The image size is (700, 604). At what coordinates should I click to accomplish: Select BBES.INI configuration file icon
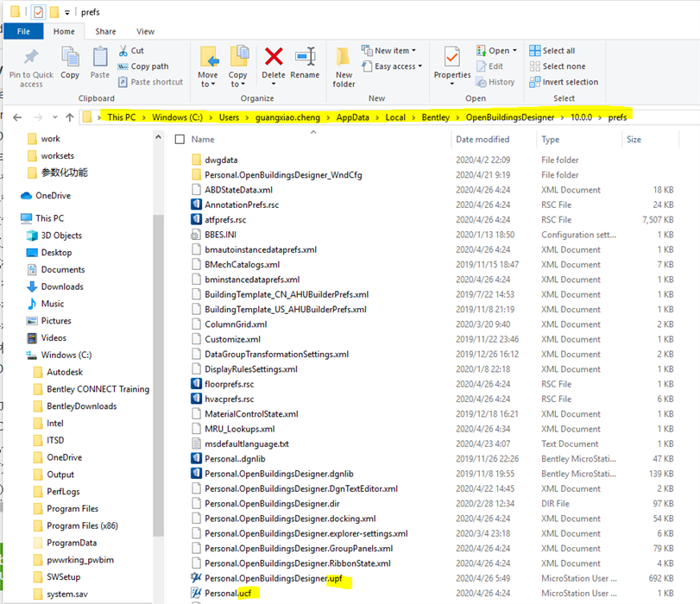197,235
